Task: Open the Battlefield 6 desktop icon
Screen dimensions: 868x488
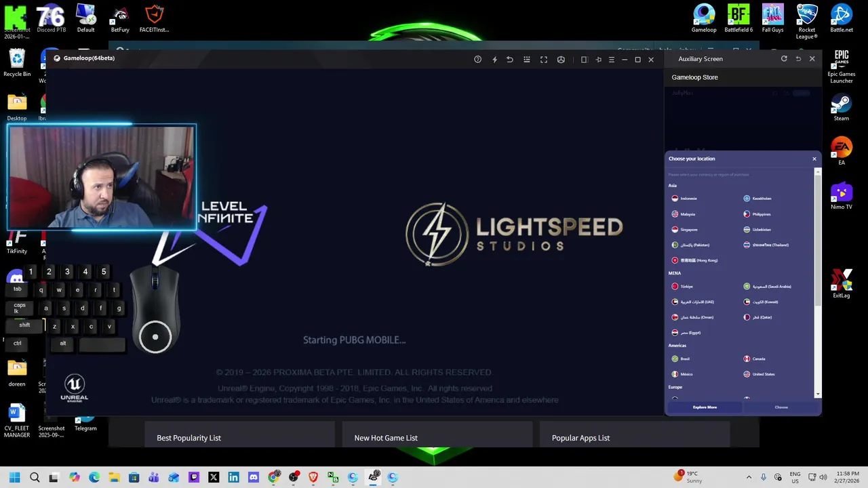Action: (x=738, y=18)
